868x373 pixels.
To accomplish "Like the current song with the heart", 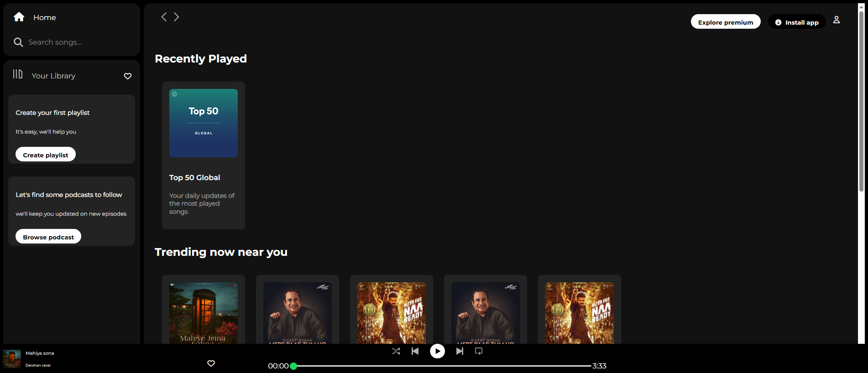I will click(x=211, y=363).
